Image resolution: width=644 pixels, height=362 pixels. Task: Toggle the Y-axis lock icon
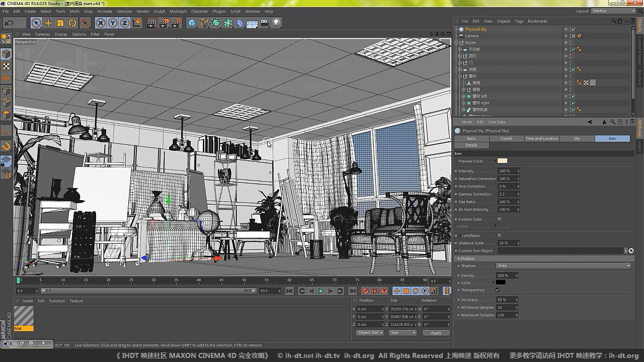tap(112, 23)
